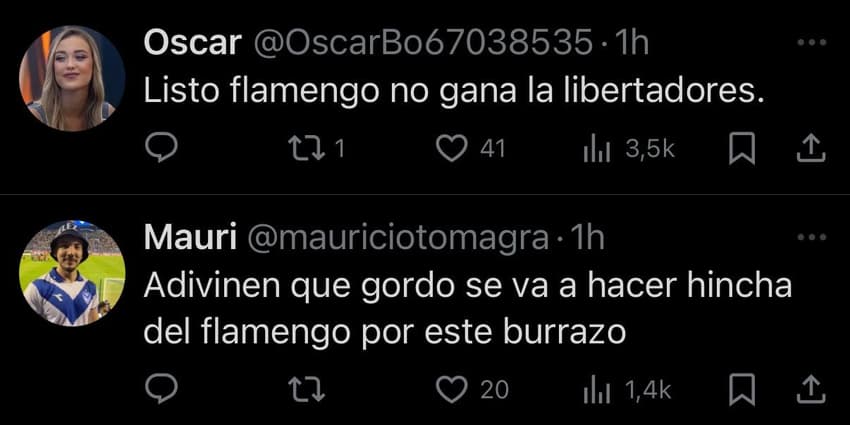Open Mauri's tweet text to view thread
Image resolution: width=850 pixels, height=425 pixels.
pos(468,310)
